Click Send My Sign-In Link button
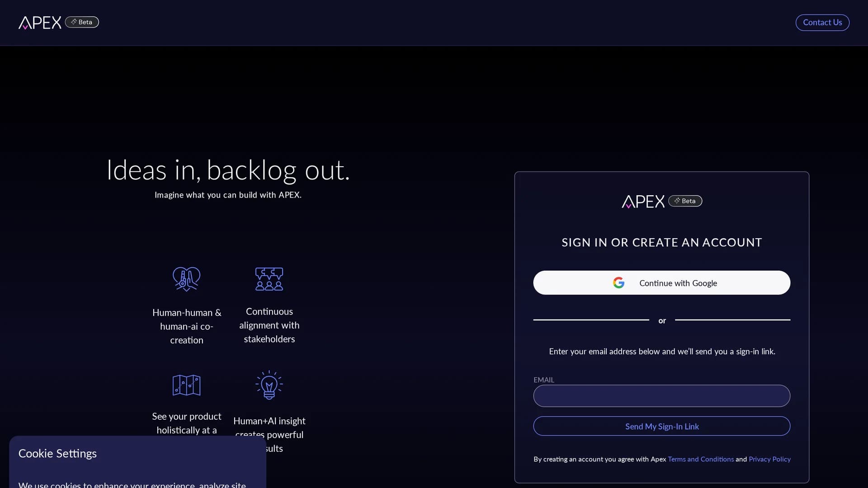The height and width of the screenshot is (488, 868). point(662,426)
